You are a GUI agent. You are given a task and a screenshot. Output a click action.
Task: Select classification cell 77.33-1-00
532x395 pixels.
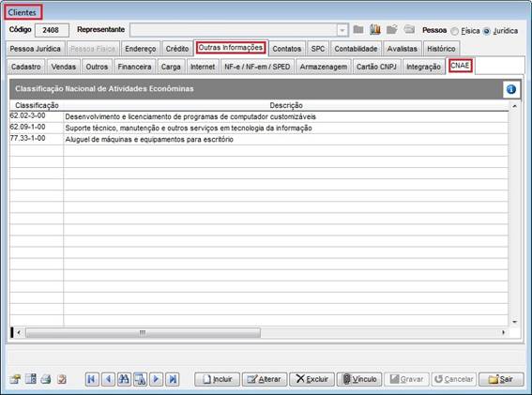(x=37, y=139)
